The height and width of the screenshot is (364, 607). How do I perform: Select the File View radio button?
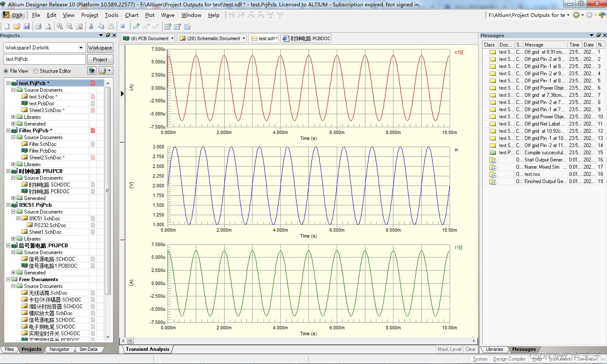[x=6, y=71]
